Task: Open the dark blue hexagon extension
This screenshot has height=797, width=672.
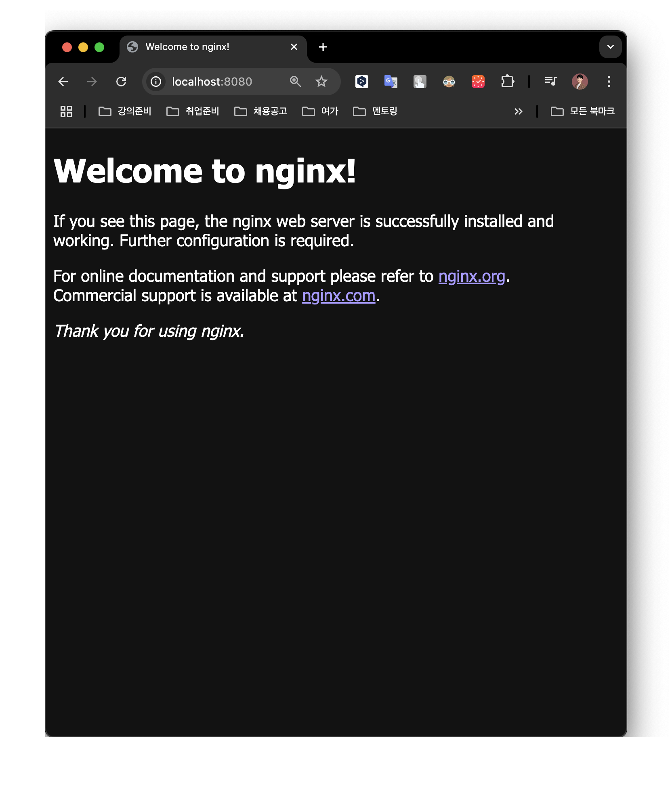Action: 362,82
